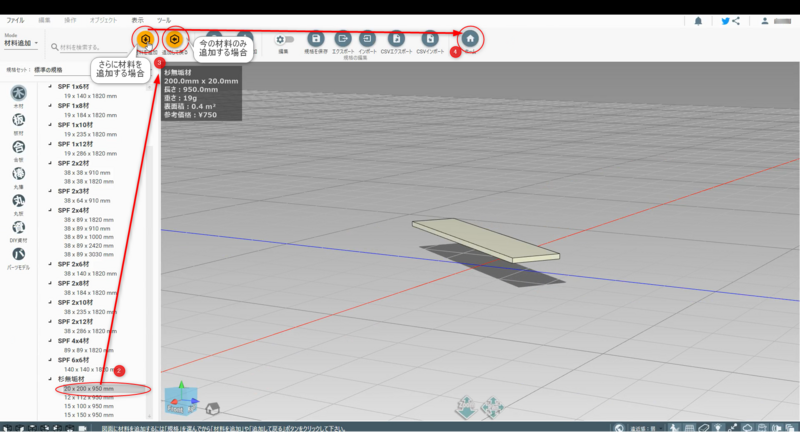Select the 15 x 100 x 950 mm item
The image size is (800, 434).
89,406
